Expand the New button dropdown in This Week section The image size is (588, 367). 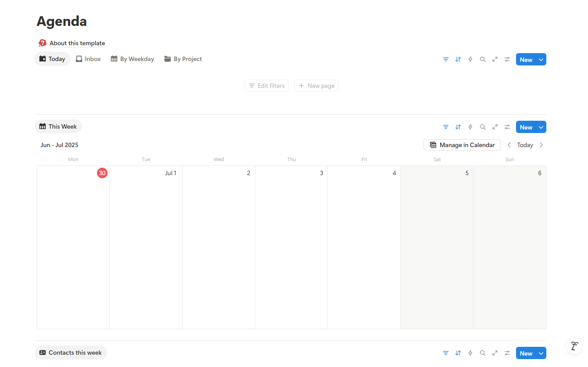pyautogui.click(x=541, y=127)
